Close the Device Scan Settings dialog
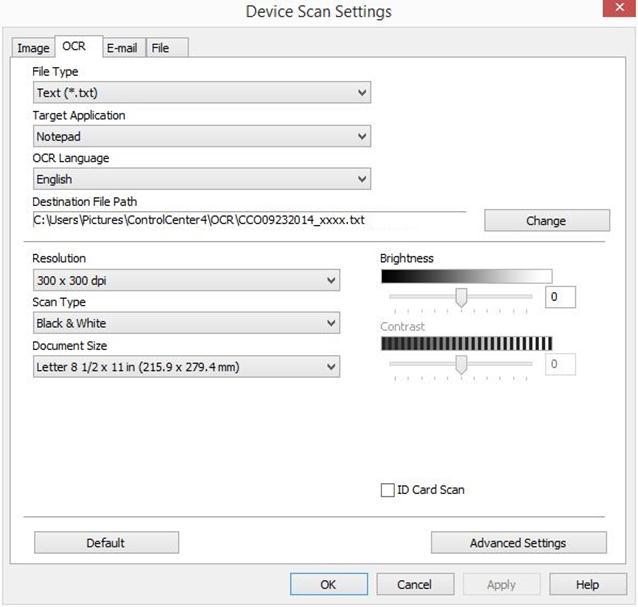 click(x=613, y=10)
